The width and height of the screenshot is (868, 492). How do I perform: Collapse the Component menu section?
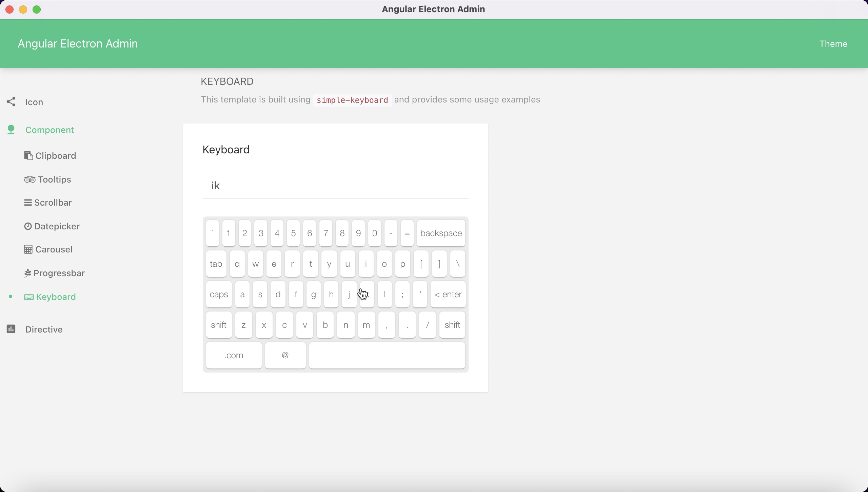pos(50,130)
